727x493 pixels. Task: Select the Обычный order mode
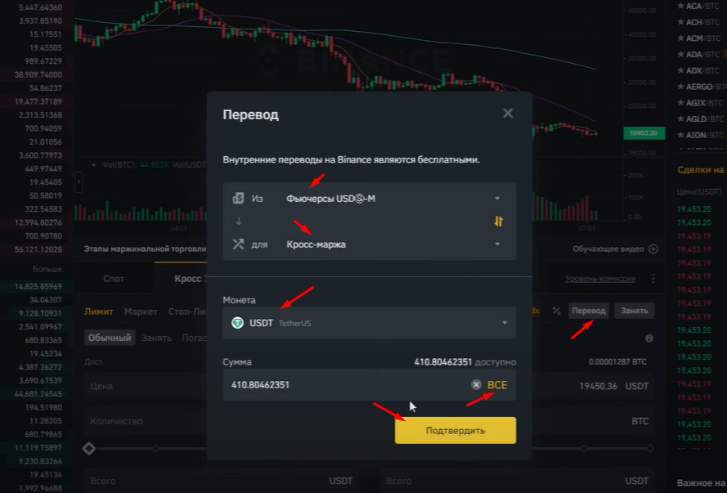[x=109, y=338]
